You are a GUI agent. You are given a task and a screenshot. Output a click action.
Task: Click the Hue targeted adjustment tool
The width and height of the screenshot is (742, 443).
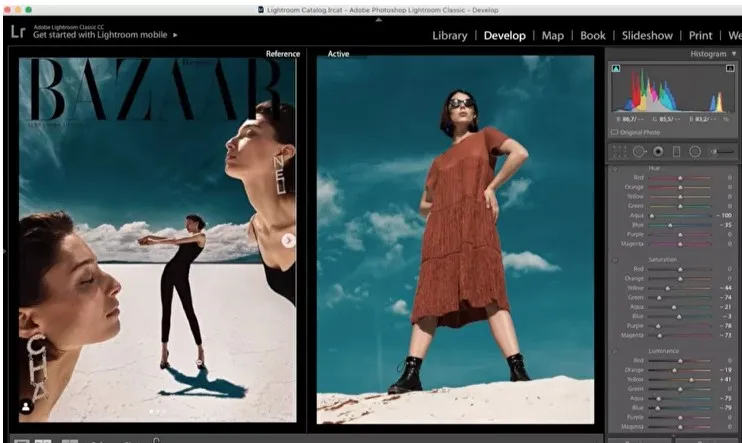click(615, 168)
